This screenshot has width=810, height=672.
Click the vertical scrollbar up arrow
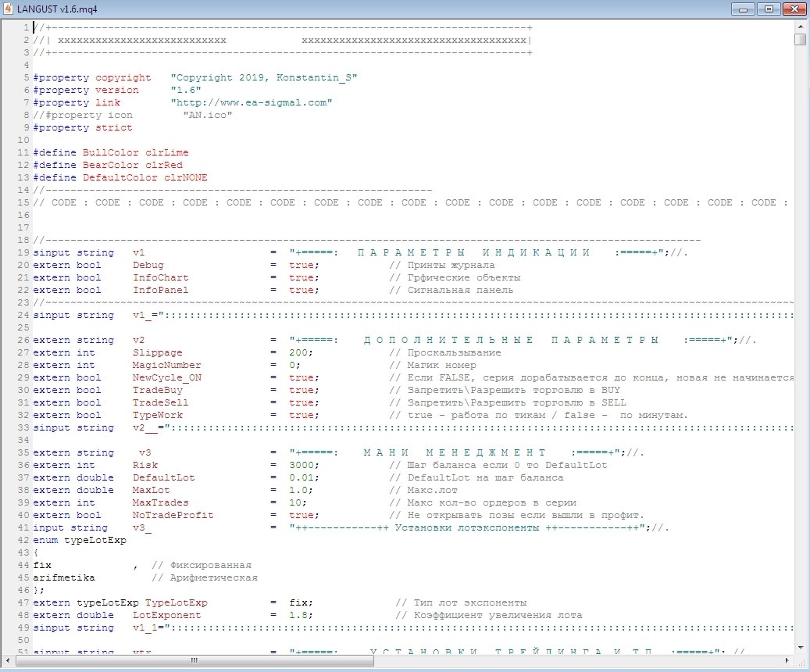[x=801, y=27]
